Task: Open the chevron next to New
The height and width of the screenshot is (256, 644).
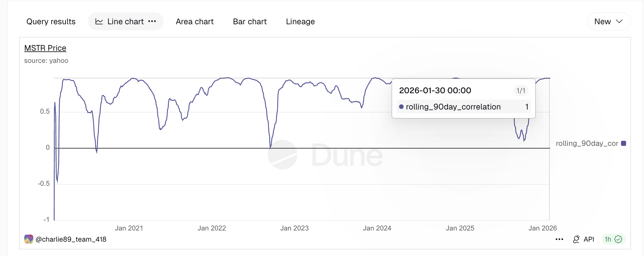Action: pos(619,21)
